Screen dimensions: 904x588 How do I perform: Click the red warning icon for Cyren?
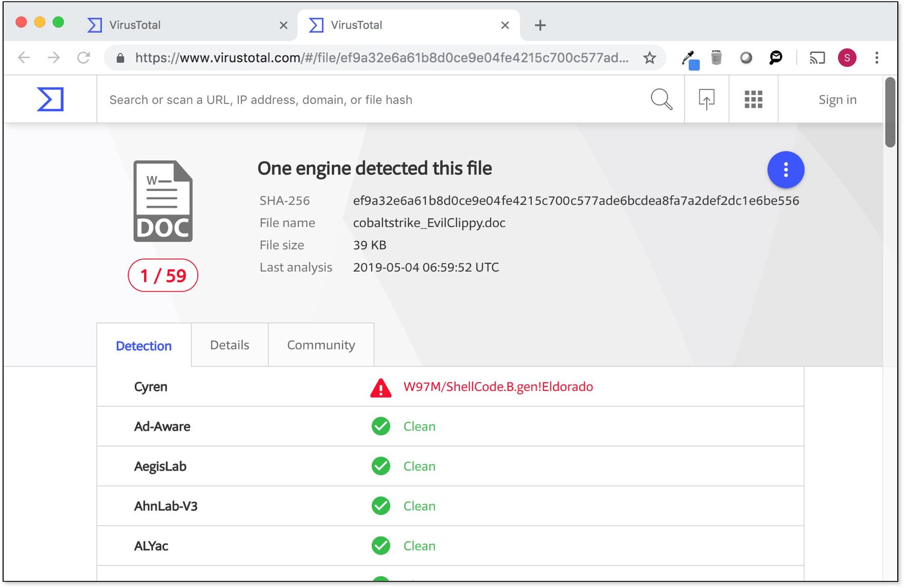[x=381, y=387]
